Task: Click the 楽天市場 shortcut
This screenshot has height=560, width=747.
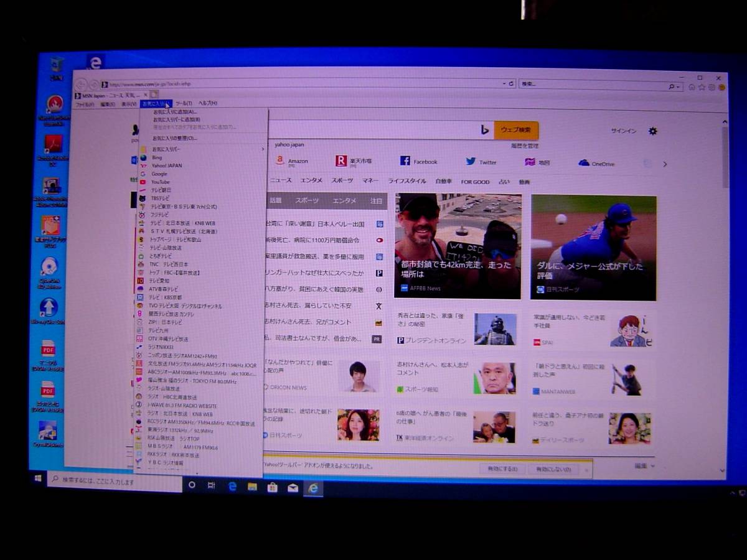Action: click(x=354, y=161)
